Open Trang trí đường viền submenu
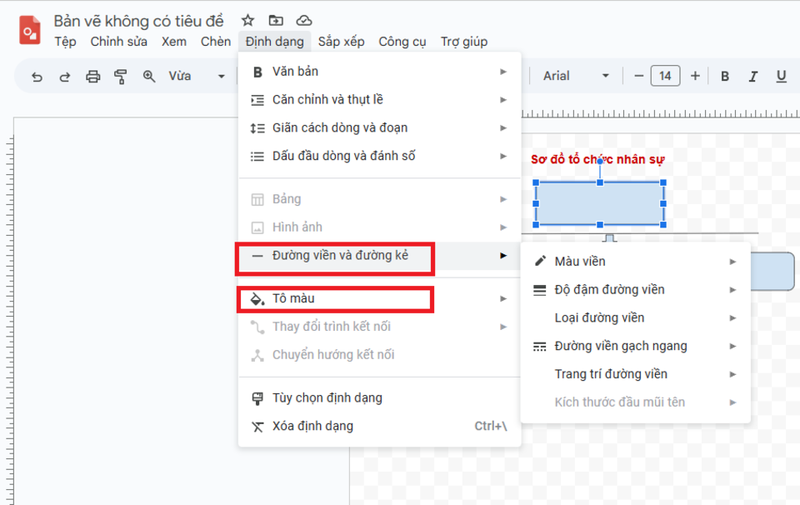 [x=636, y=374]
